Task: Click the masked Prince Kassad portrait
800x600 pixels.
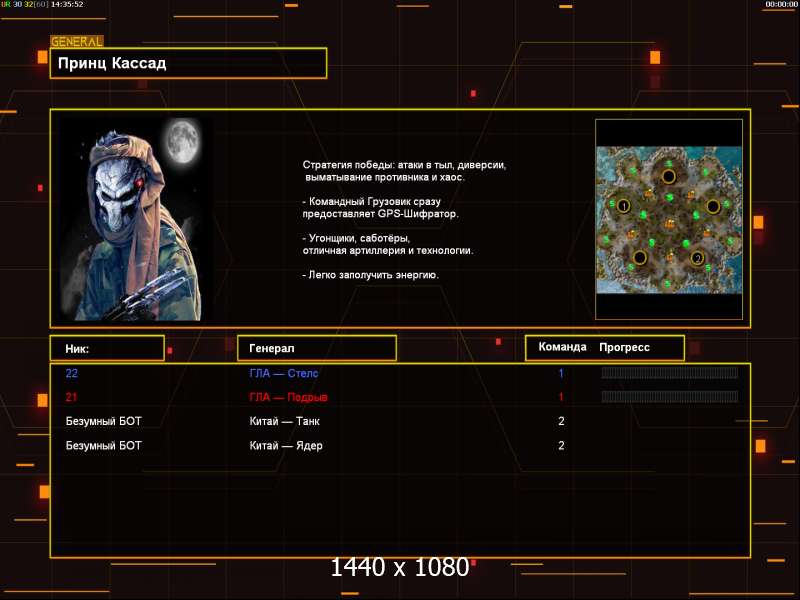Action: tap(137, 219)
